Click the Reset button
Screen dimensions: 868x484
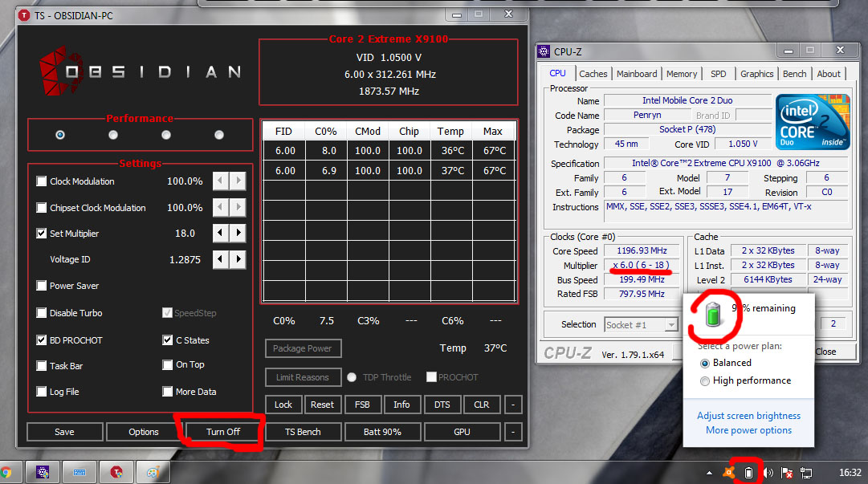322,405
